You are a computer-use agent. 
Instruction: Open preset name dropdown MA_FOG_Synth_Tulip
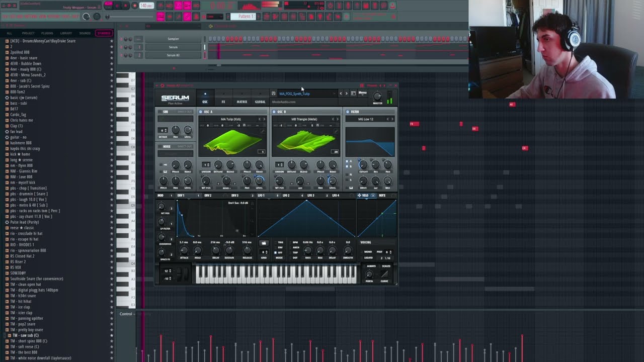pyautogui.click(x=307, y=94)
